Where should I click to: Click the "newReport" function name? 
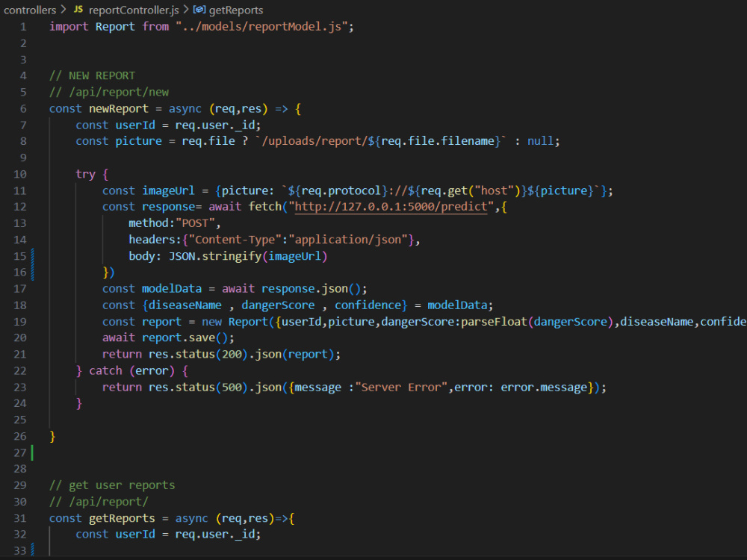(x=119, y=108)
